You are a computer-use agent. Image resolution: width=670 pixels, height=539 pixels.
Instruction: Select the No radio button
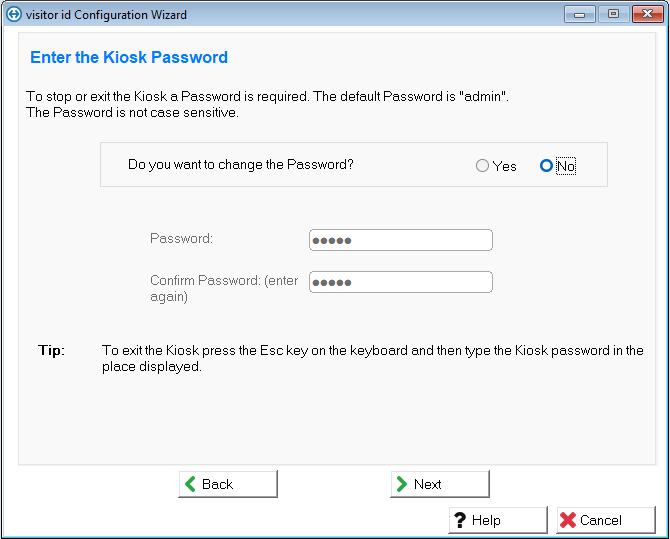pyautogui.click(x=546, y=166)
